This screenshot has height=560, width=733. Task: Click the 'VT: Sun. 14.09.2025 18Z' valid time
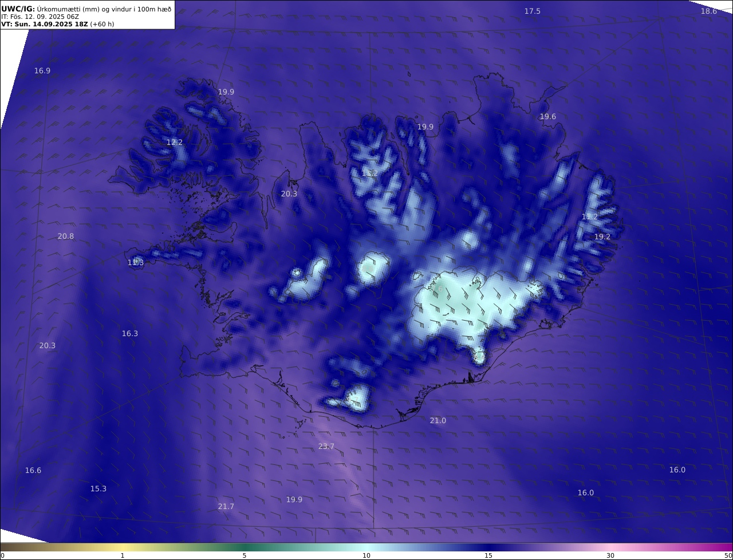tap(44, 24)
